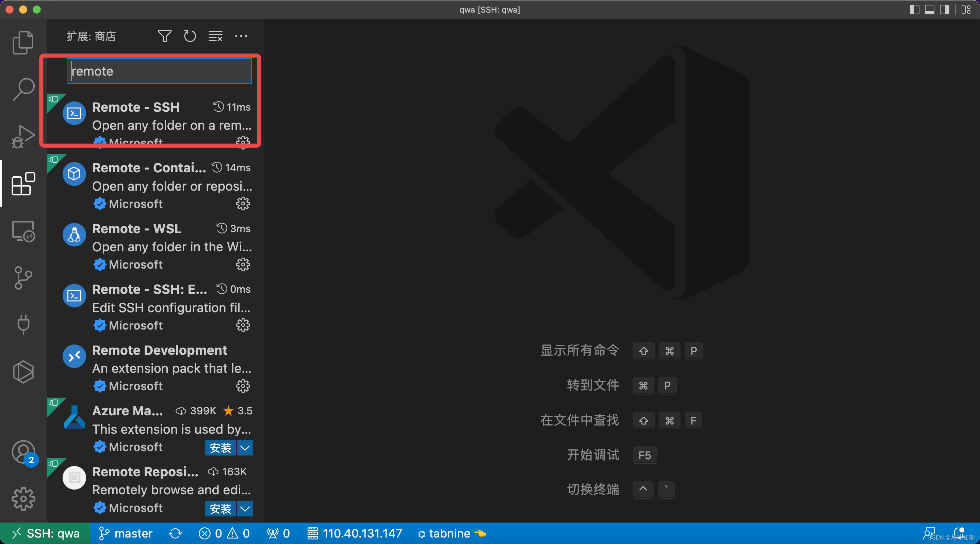Click the master branch in status bar
This screenshot has width=980, height=544.
126,533
